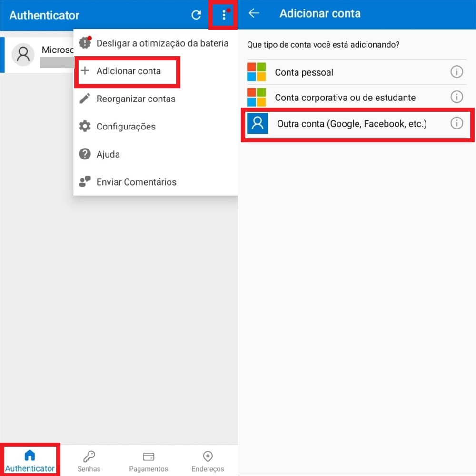Select Desligar a otimização da bateria
The width and height of the screenshot is (476, 476).
pyautogui.click(x=162, y=43)
